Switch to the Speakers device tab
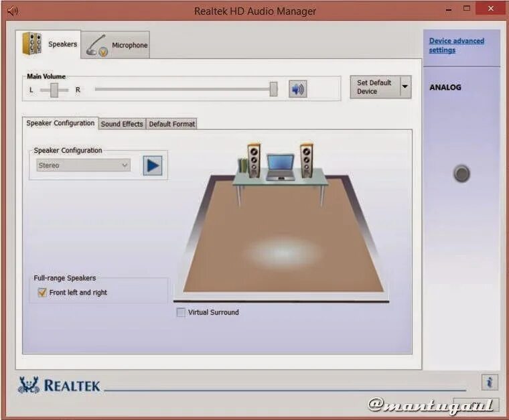Image resolution: width=509 pixels, height=420 pixels. [x=48, y=44]
